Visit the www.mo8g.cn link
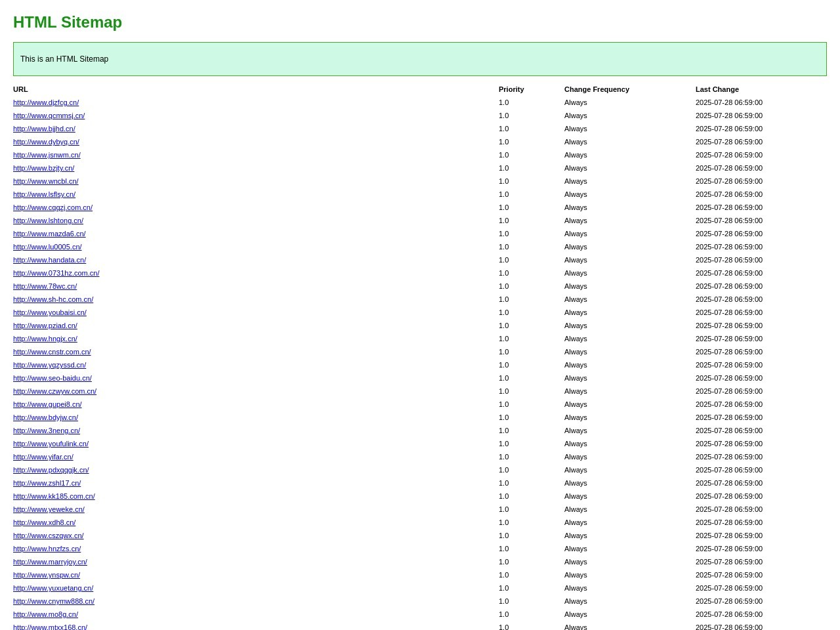 point(45,614)
